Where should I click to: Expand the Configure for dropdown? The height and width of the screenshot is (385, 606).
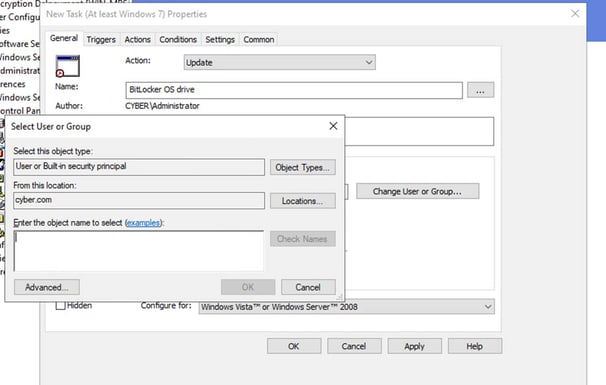(346, 307)
